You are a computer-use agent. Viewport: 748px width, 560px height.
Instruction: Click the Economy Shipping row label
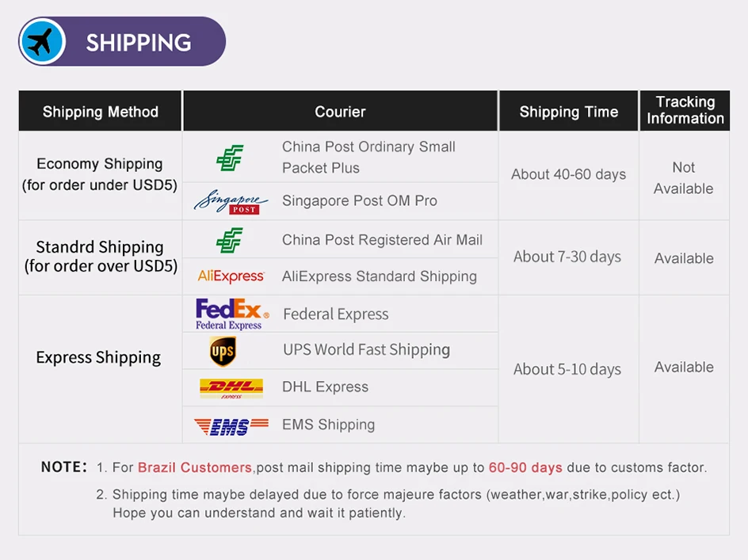[100, 174]
